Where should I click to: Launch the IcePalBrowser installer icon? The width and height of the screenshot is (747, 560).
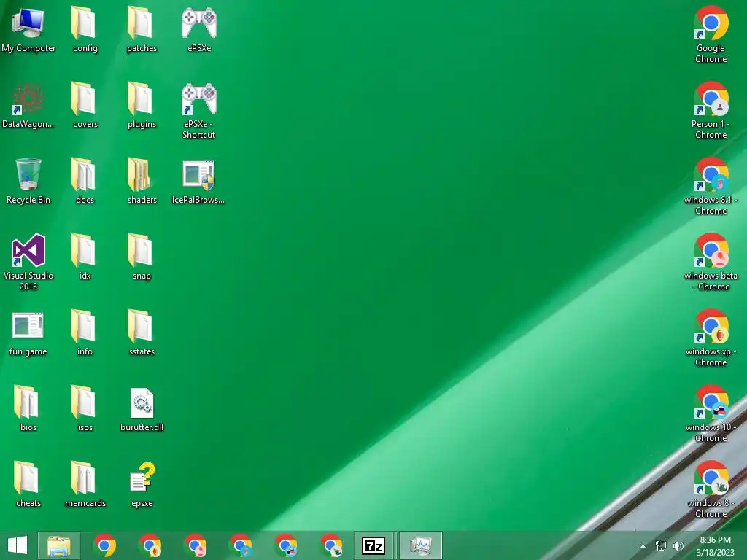[198, 182]
